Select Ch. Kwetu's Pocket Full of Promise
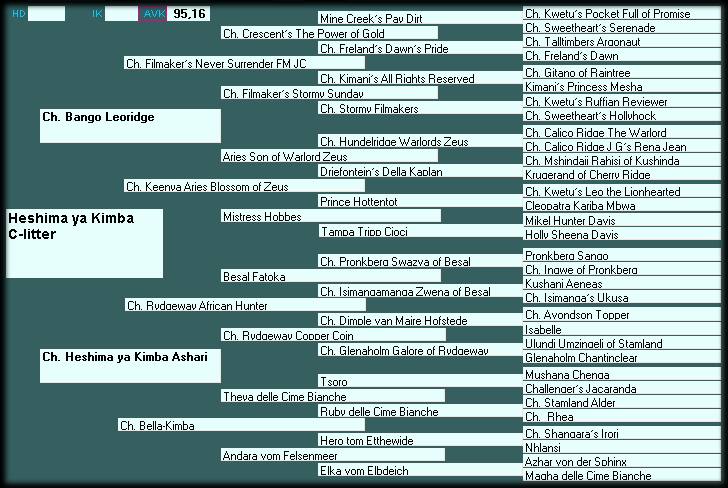Screen dimensions: 728x488 tap(622, 13)
